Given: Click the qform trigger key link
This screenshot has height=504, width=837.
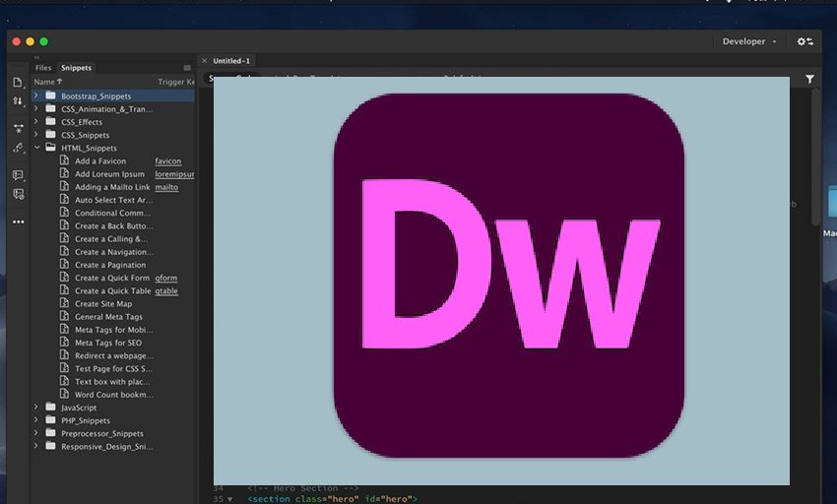Looking at the screenshot, I should [x=166, y=278].
